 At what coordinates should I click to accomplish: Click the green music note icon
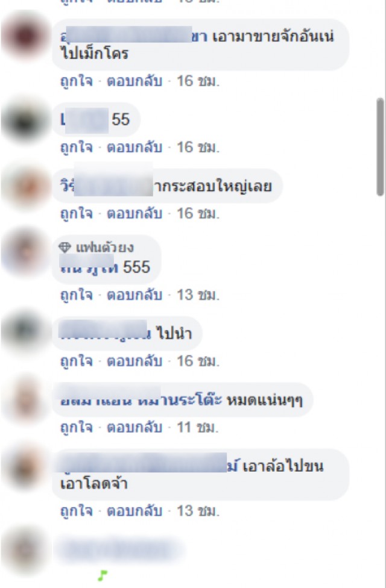click(103, 575)
